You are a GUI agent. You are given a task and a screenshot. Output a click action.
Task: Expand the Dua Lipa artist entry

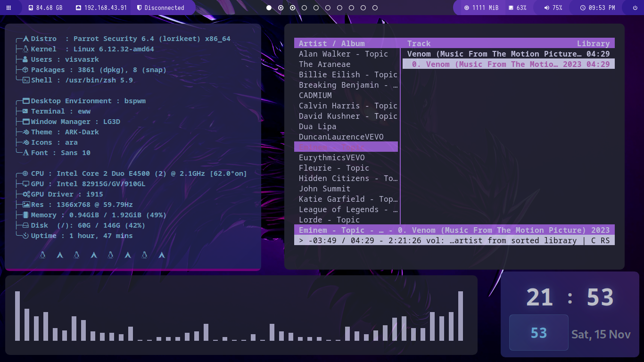[317, 126]
